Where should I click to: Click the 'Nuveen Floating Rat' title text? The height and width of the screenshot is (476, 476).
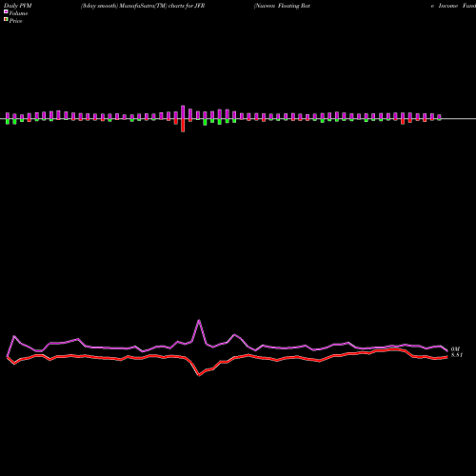click(282, 6)
